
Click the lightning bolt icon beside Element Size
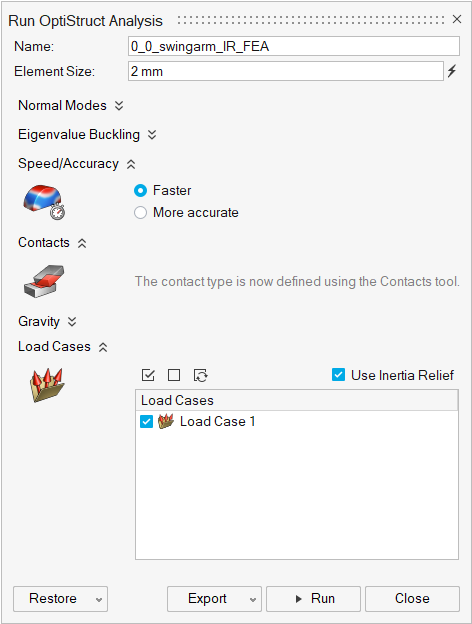pos(452,71)
